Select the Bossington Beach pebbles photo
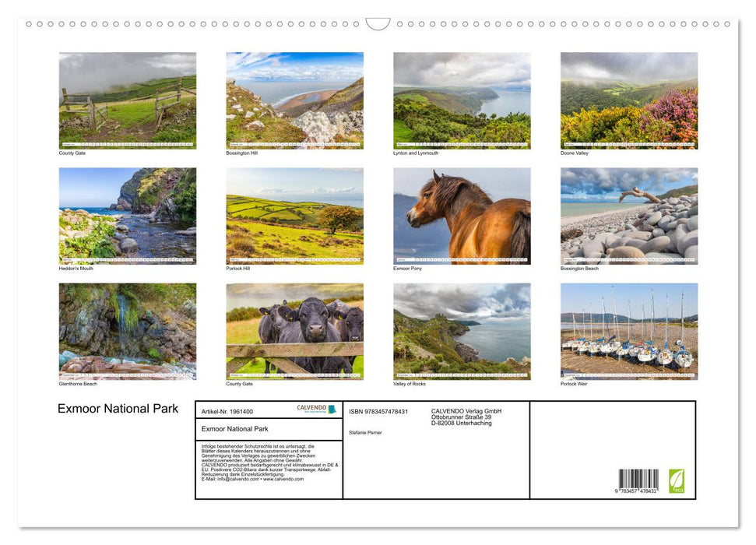756x545 pixels. [628, 215]
